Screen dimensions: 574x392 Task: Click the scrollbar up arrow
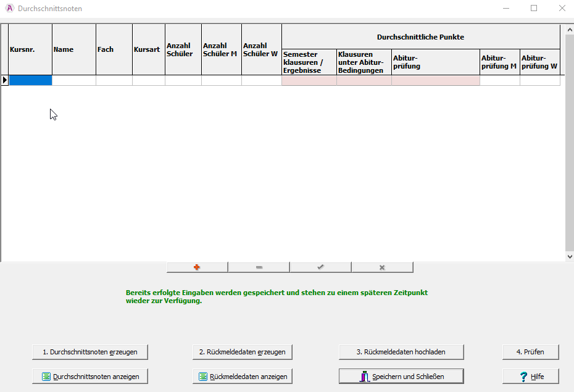click(570, 30)
